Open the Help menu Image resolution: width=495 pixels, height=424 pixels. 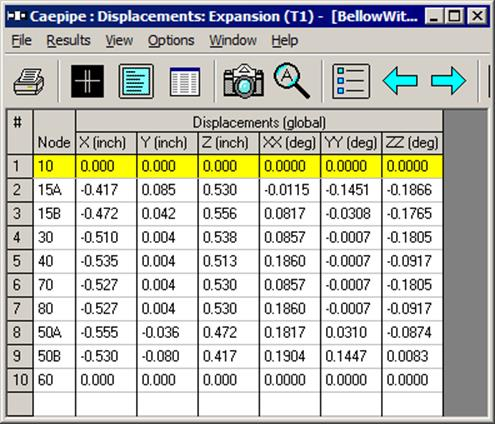[285, 41]
